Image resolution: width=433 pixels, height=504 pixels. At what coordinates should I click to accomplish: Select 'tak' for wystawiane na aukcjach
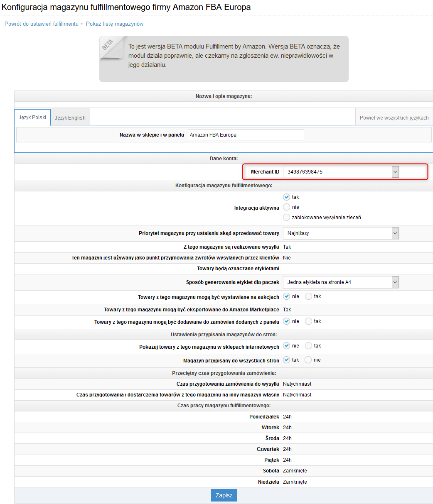[x=308, y=296]
